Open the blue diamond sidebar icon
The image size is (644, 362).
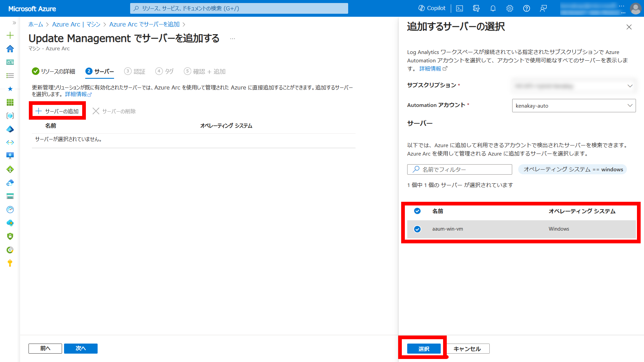[x=10, y=129]
